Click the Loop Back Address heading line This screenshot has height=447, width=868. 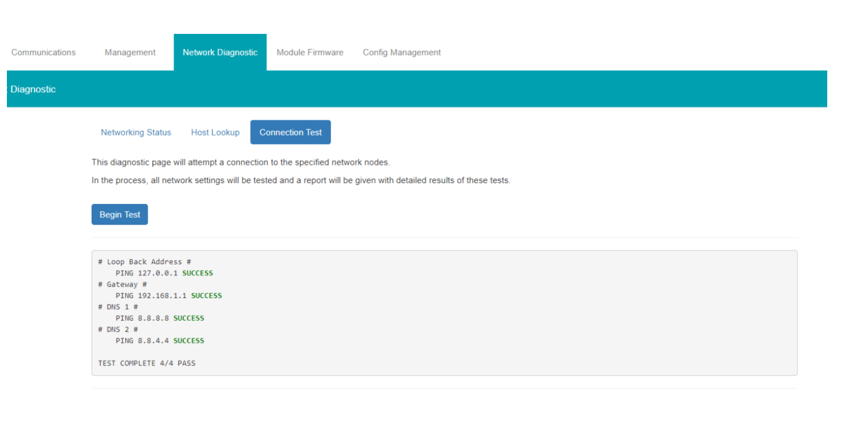[x=144, y=262]
